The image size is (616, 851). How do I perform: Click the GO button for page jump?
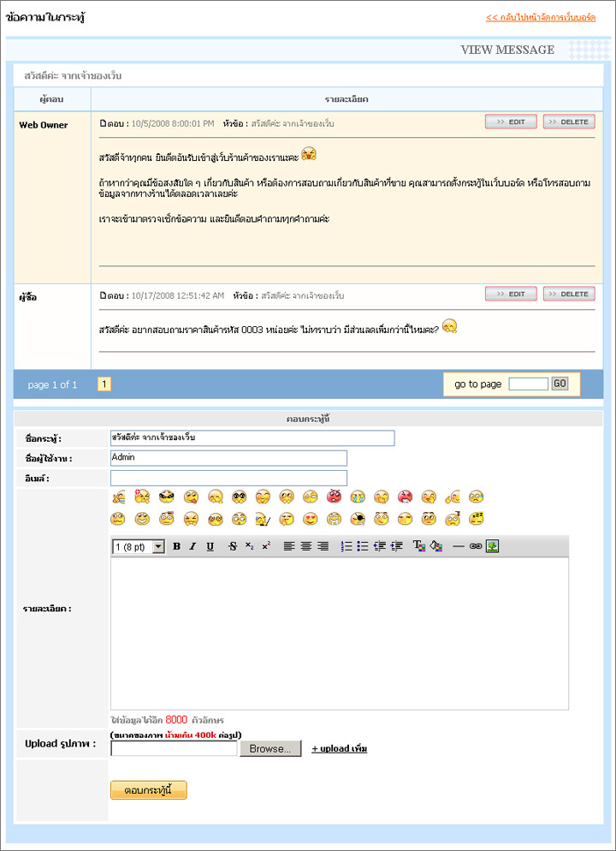(x=560, y=384)
